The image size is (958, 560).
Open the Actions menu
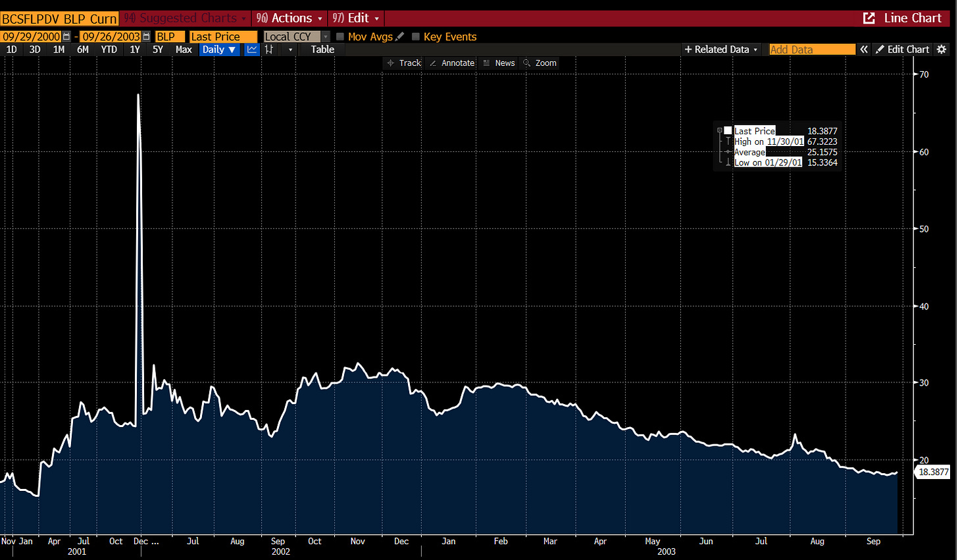(290, 18)
